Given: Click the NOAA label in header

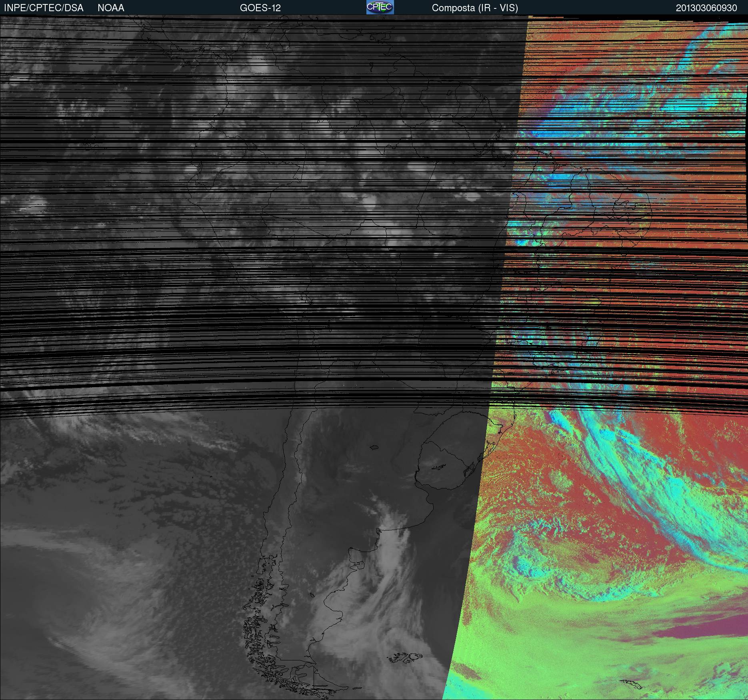Looking at the screenshot, I should click(x=111, y=8).
